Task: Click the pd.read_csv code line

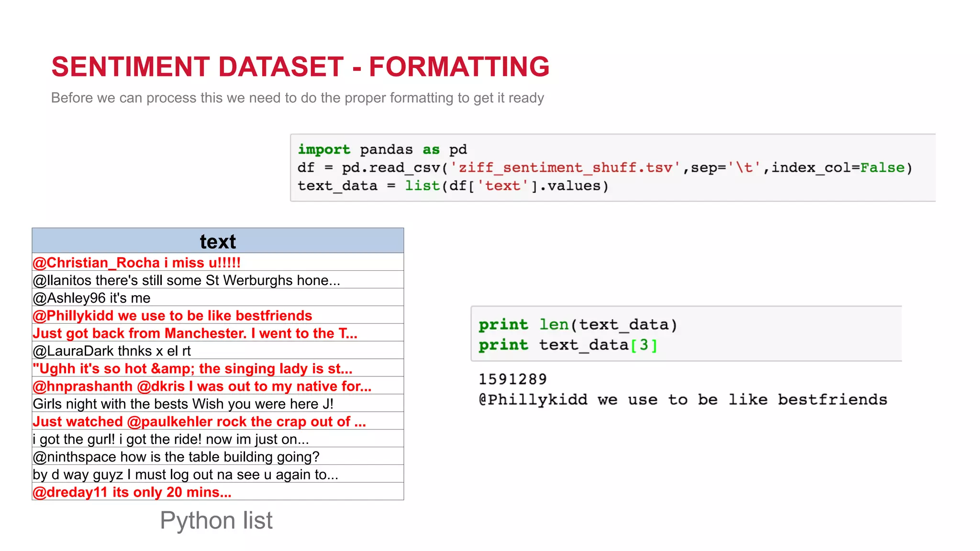Action: (x=605, y=167)
